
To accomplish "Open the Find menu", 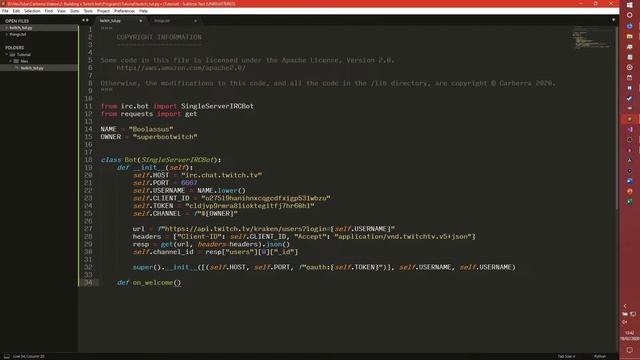I will click(49, 11).
